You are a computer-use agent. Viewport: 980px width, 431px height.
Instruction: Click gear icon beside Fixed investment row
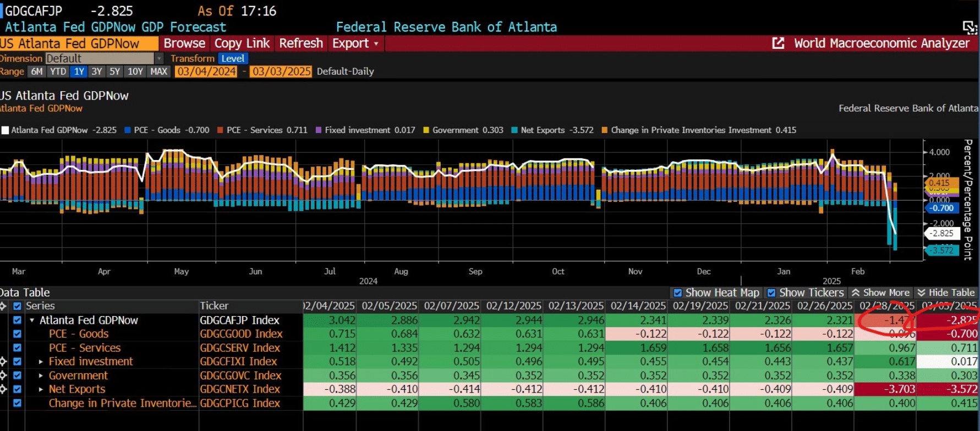3,361
